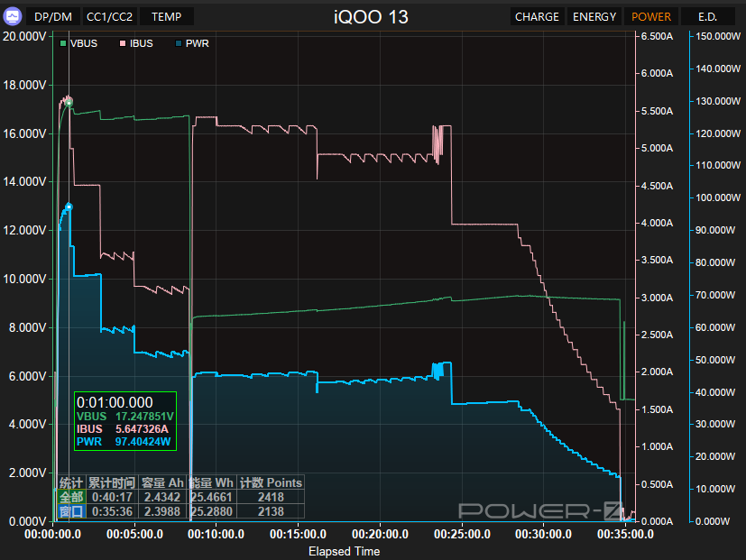The image size is (746, 560).
Task: Open the E.D. tab
Action: tap(707, 16)
